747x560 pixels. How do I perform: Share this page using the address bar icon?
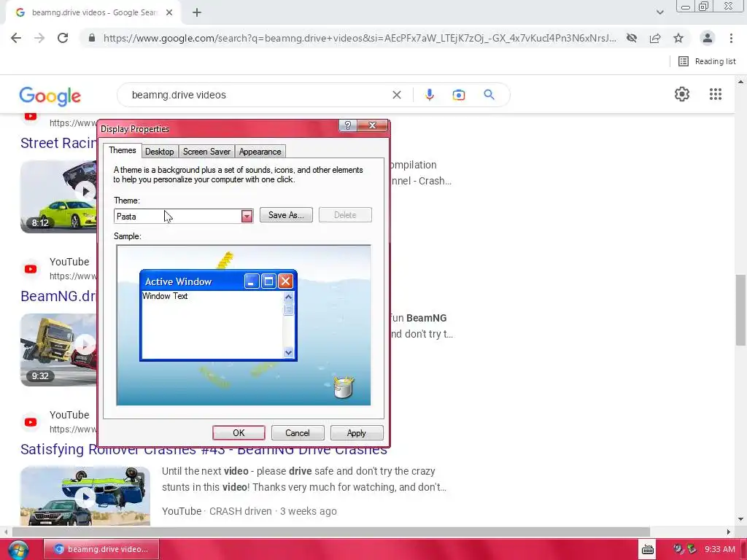(x=655, y=38)
